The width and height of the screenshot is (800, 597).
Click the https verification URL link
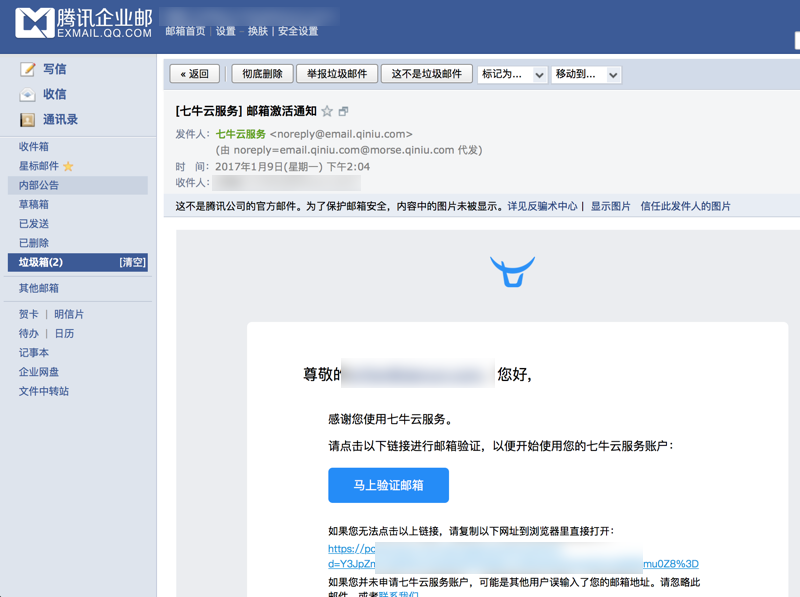click(513, 556)
